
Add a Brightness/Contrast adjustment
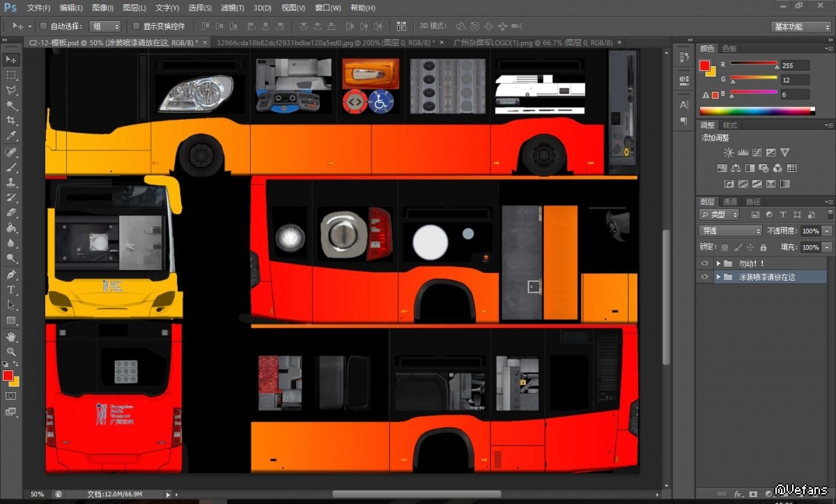[728, 152]
